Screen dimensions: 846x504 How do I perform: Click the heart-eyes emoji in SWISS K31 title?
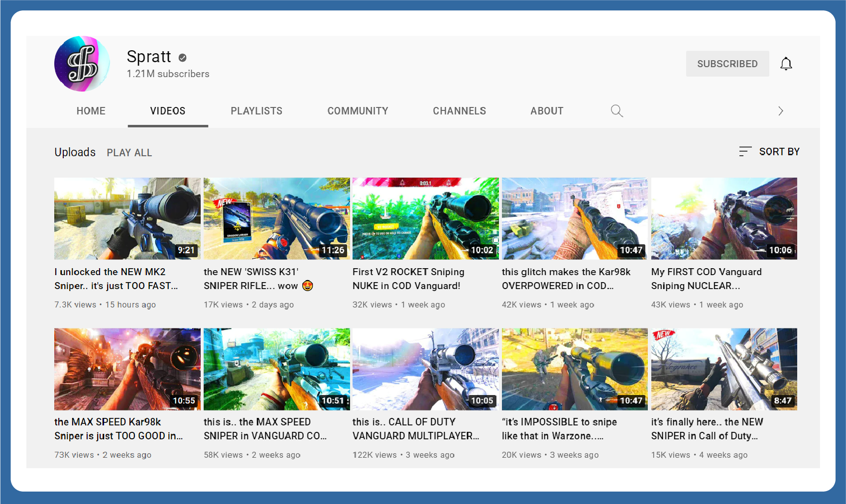[308, 286]
